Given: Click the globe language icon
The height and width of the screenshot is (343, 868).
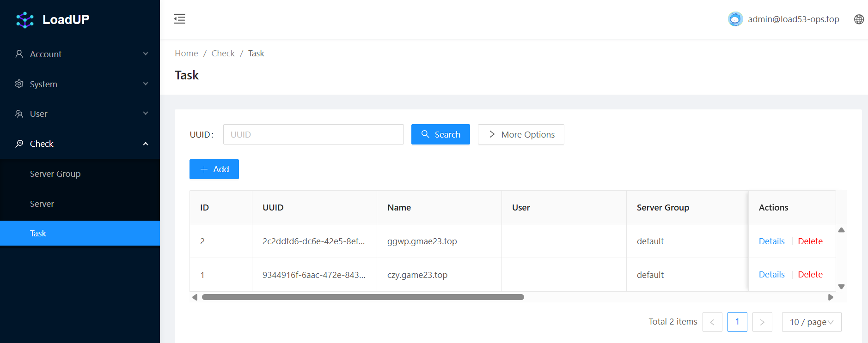Looking at the screenshot, I should 859,19.
